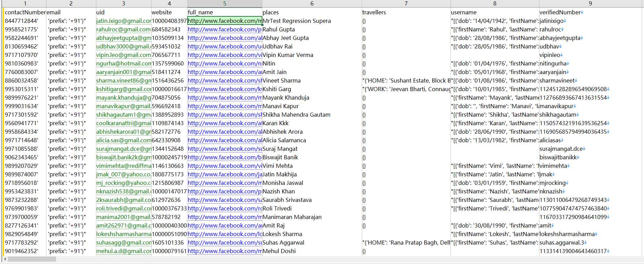Viewport: 644px width, 264px height.
Task: Select column 3 header
Action: point(123,3)
